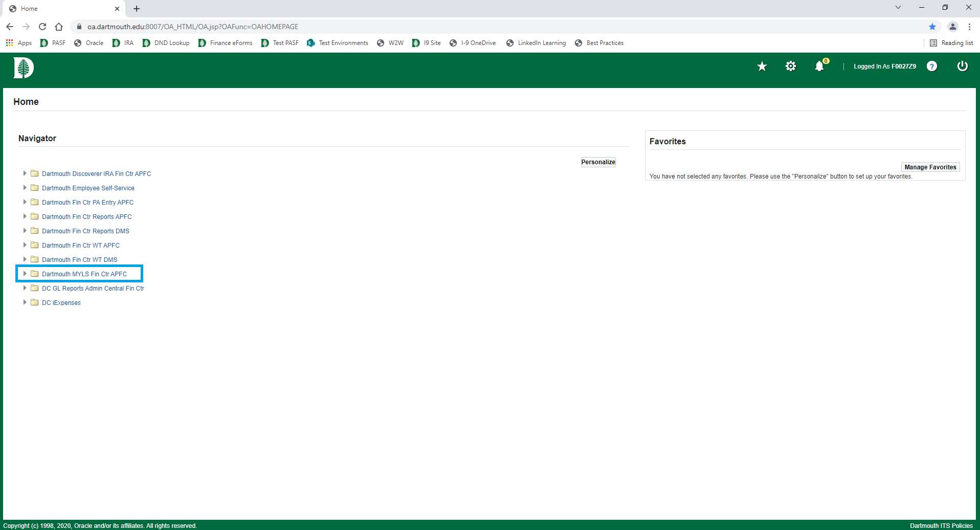980x530 pixels.
Task: Open Dartmouth Fin Ctr WT APFC link
Action: tap(81, 246)
